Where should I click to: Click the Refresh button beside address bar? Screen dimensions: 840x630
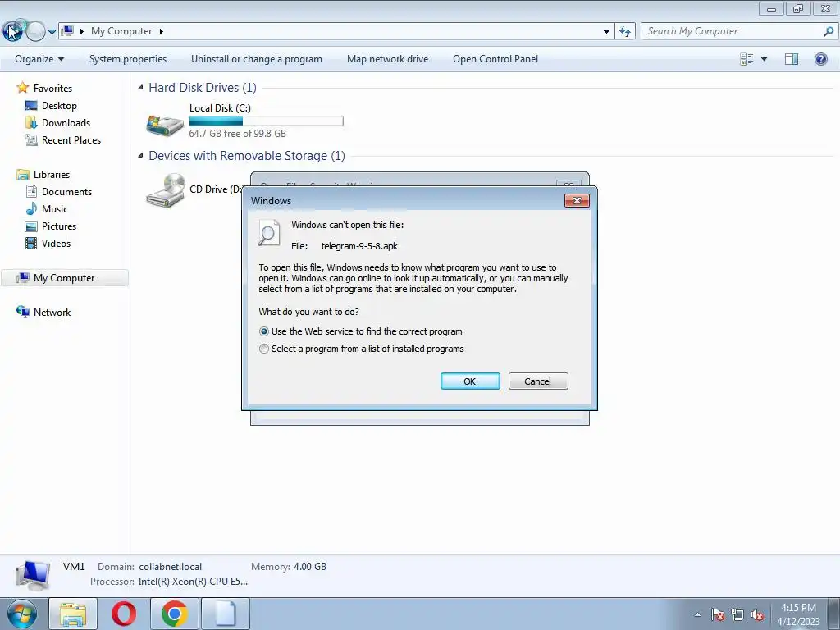[x=624, y=32]
